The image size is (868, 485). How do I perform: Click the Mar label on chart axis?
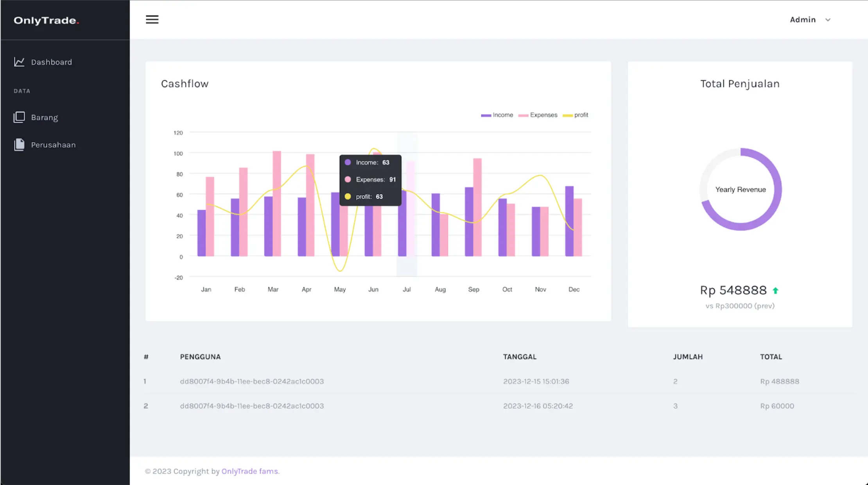[x=273, y=289]
